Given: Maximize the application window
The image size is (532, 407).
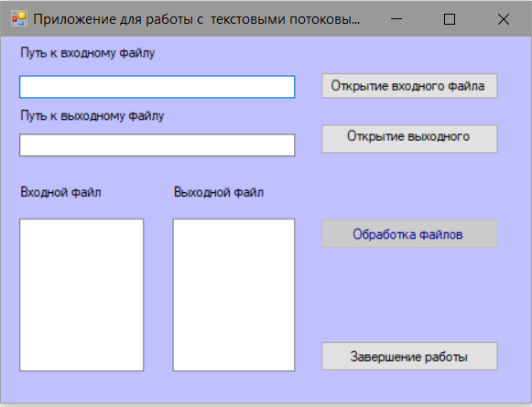Looking at the screenshot, I should pos(450,19).
